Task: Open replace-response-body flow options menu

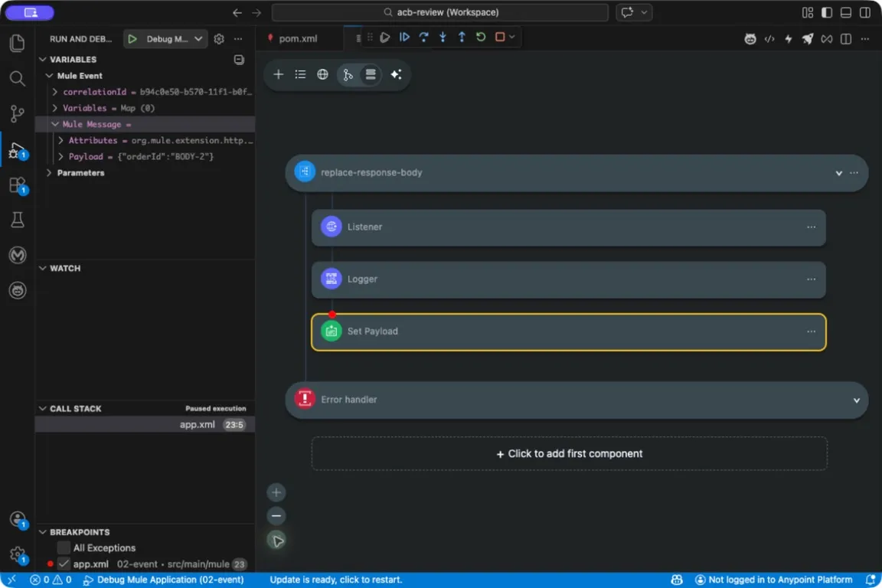Action: tap(854, 173)
